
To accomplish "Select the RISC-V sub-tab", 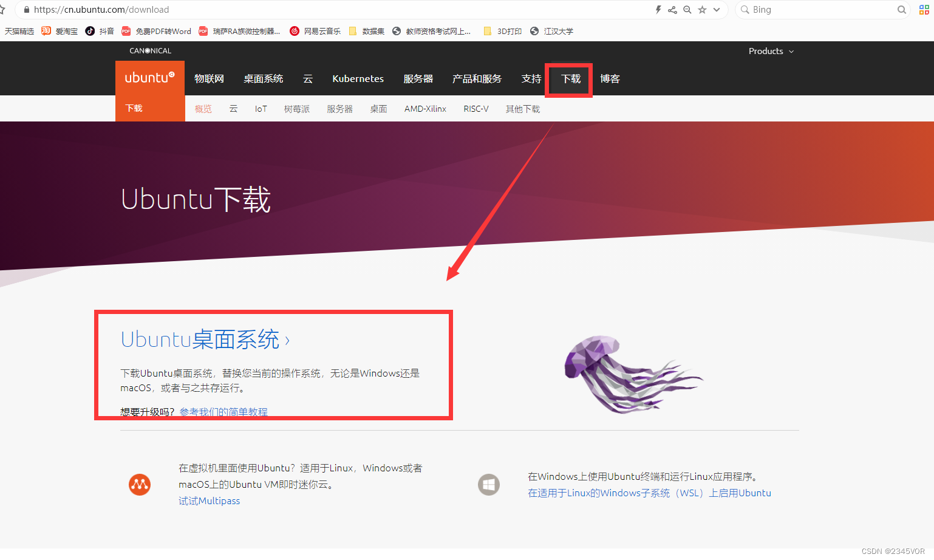I will point(476,109).
